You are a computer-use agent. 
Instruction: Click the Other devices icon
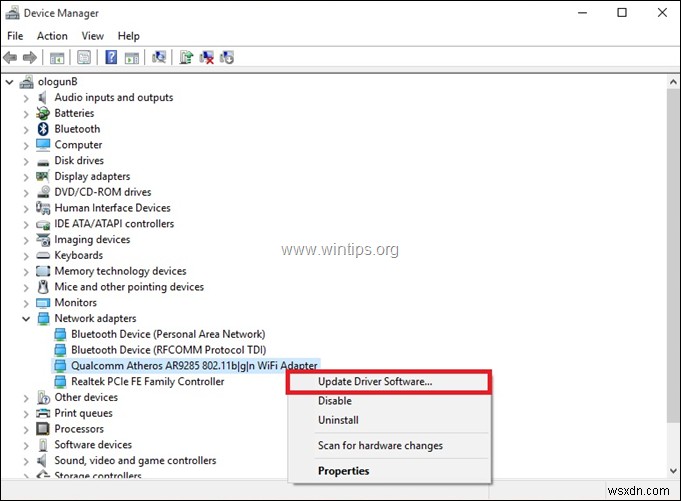(x=43, y=397)
